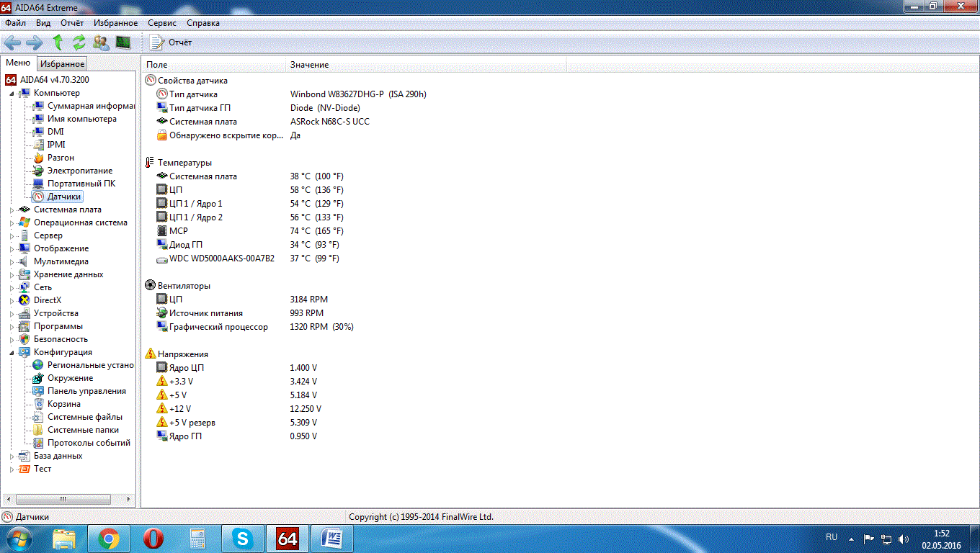Expand the Мультимедиа tree node
This screenshot has width=980, height=553.
[12, 261]
